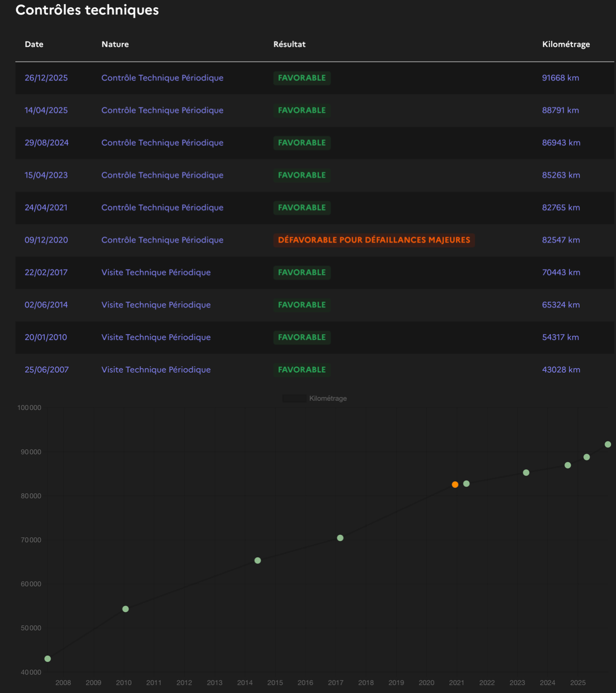Select the 09/12/2020 date entry
This screenshot has width=616, height=693.
(46, 240)
